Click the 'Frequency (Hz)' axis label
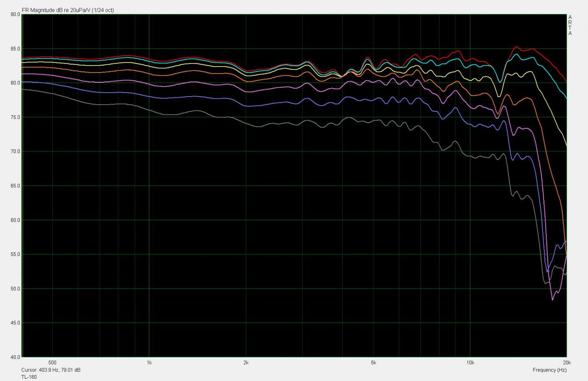 (549, 370)
